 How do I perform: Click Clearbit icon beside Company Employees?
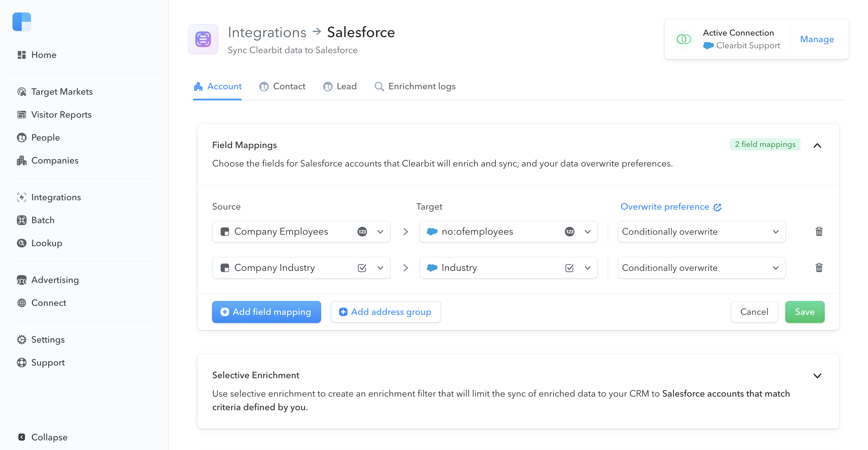[225, 232]
